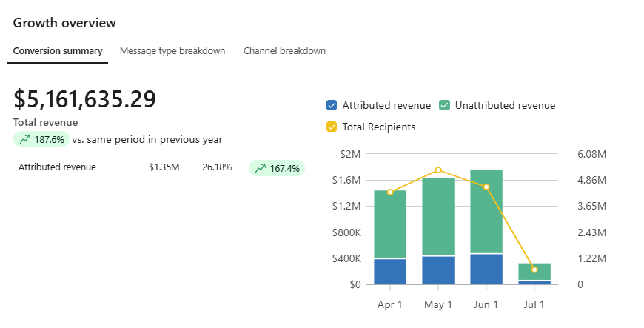Click the $1.35M attributed revenue value

coord(164,167)
